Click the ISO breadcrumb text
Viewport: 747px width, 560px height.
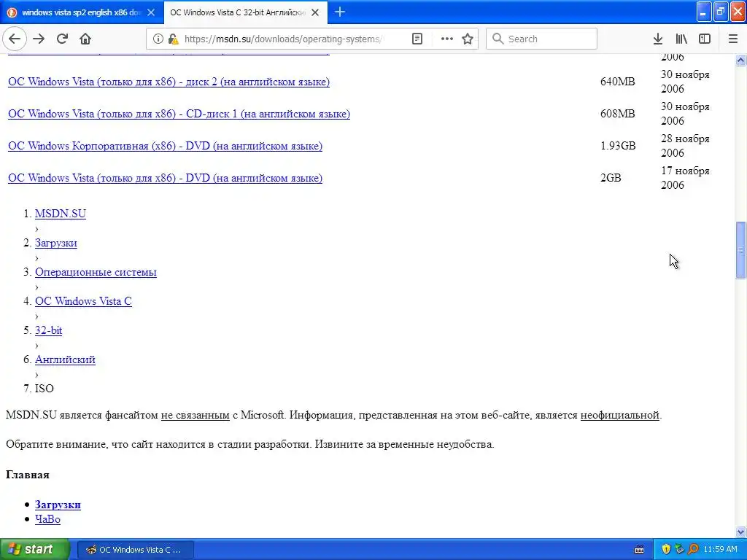click(x=44, y=389)
